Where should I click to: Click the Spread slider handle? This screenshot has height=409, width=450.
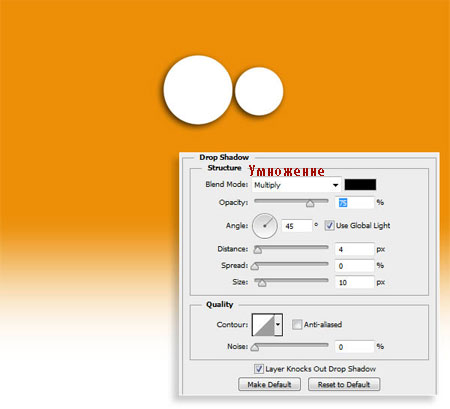pos(255,266)
